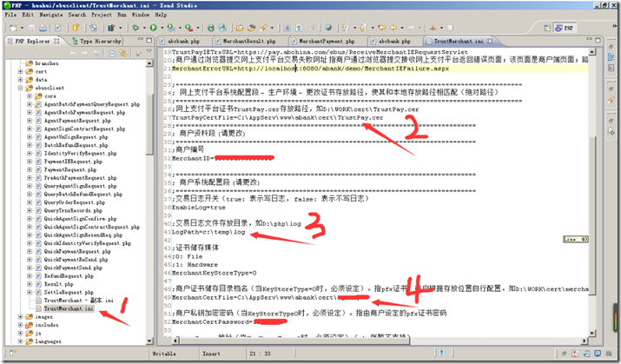Open the Debug configurations dropdown arrow
Screen dimensions: 621x364
(x=144, y=28)
